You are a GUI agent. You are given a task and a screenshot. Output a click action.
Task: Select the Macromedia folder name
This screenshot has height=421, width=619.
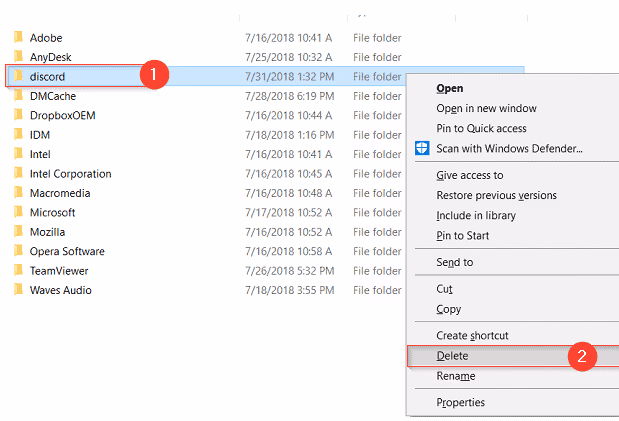pos(60,193)
